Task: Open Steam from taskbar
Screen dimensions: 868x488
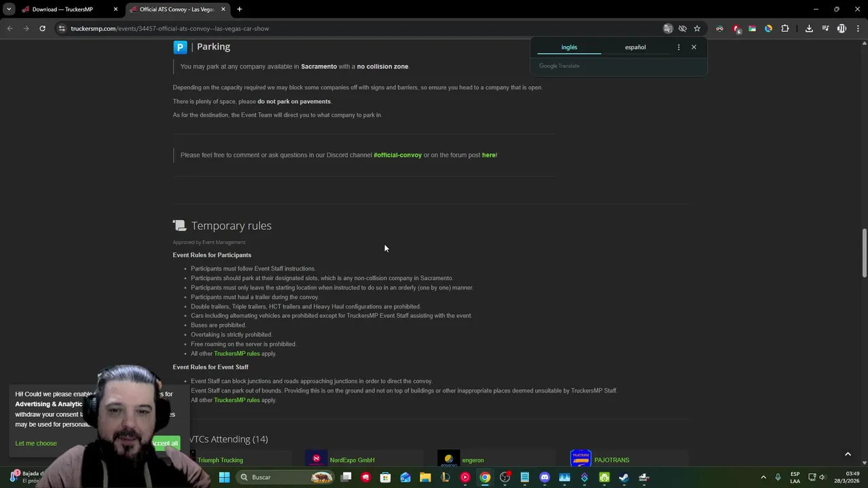Action: click(x=624, y=477)
